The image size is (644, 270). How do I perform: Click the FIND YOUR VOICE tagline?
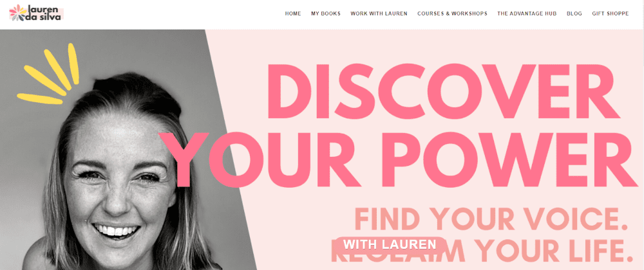click(491, 219)
